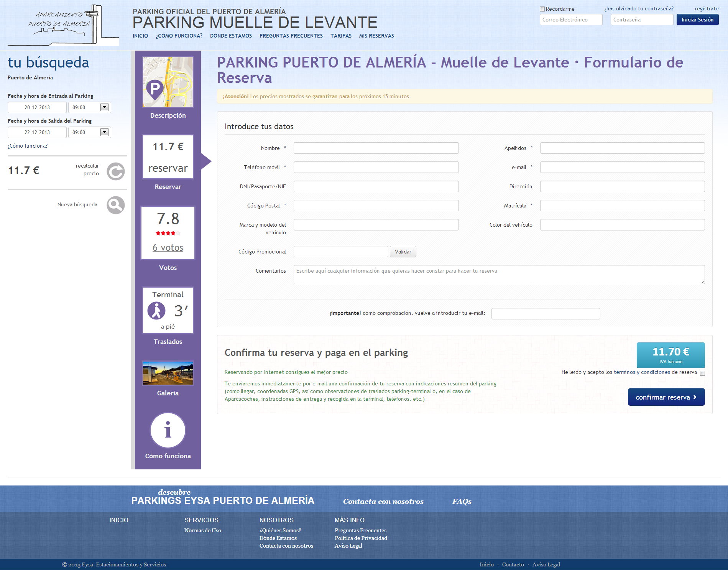The width and height of the screenshot is (728, 571).
Task: Open Política de Privacidad footer link
Action: tap(361, 538)
